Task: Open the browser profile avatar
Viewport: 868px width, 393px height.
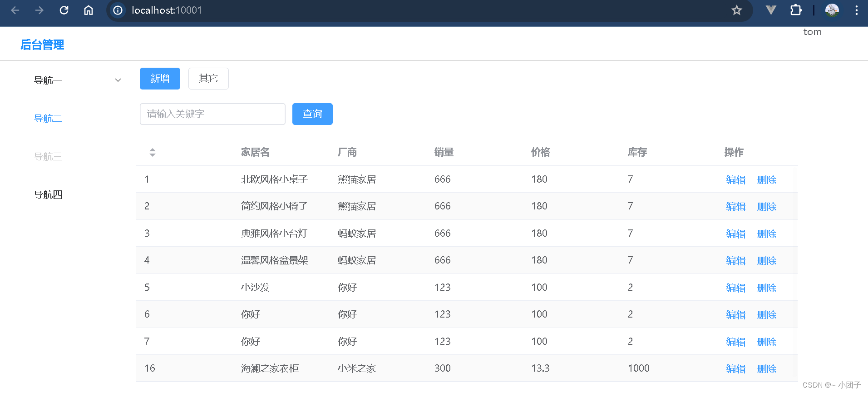Action: 832,10
